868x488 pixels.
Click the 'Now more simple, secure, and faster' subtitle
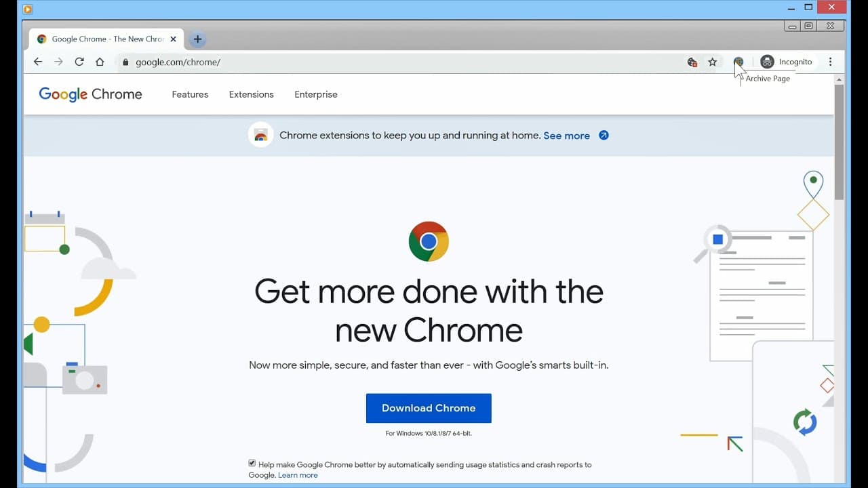point(429,365)
